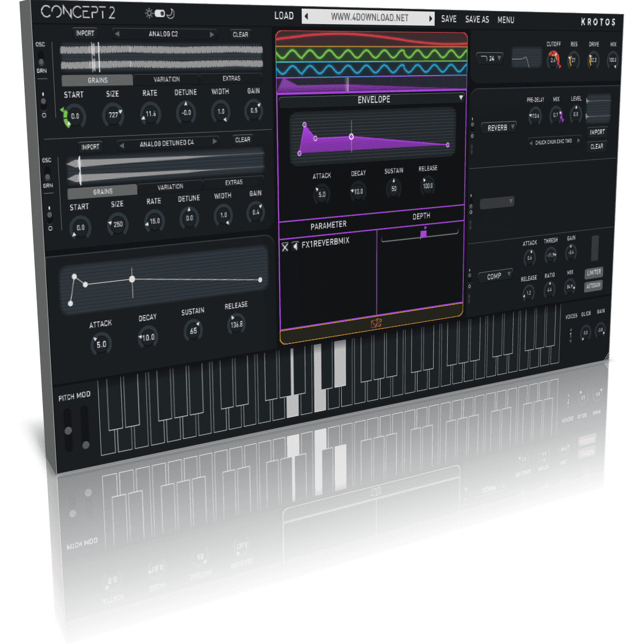Image resolution: width=644 pixels, height=644 pixels.
Task: Select the red LFO modulator lane
Action: click(x=371, y=39)
